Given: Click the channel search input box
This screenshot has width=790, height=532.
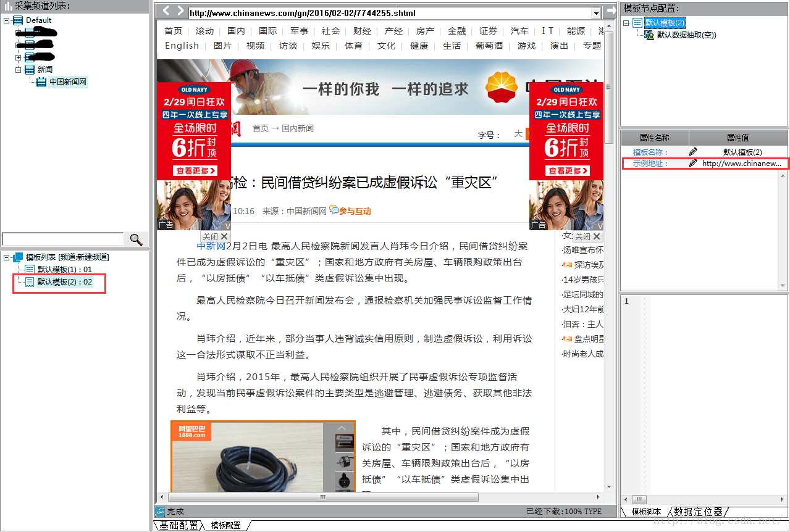Looking at the screenshot, I should [x=63, y=239].
